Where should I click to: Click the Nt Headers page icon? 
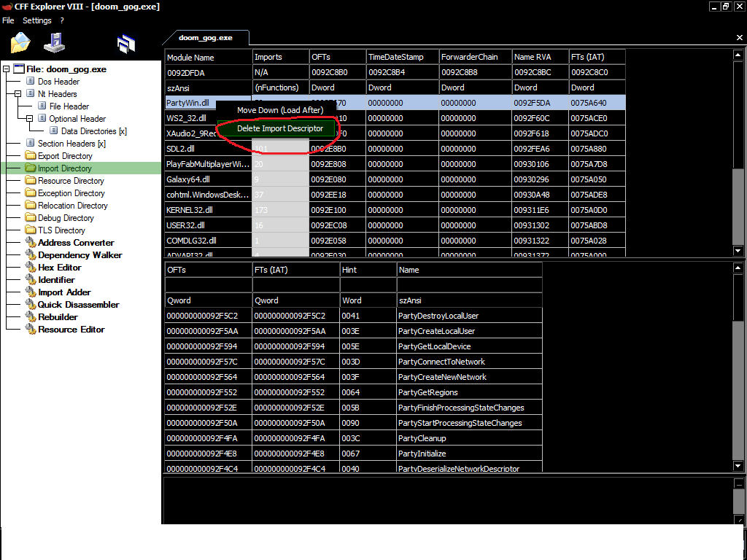click(x=31, y=93)
